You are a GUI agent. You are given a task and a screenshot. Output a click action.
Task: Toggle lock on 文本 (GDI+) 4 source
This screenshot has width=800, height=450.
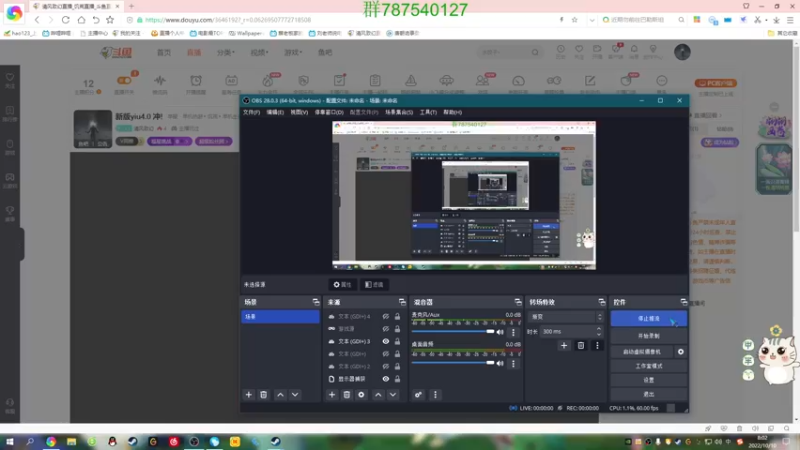coord(397,316)
